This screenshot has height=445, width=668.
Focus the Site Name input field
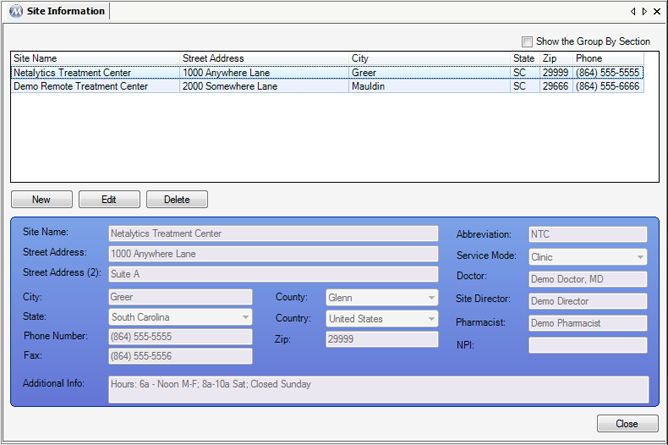[273, 233]
